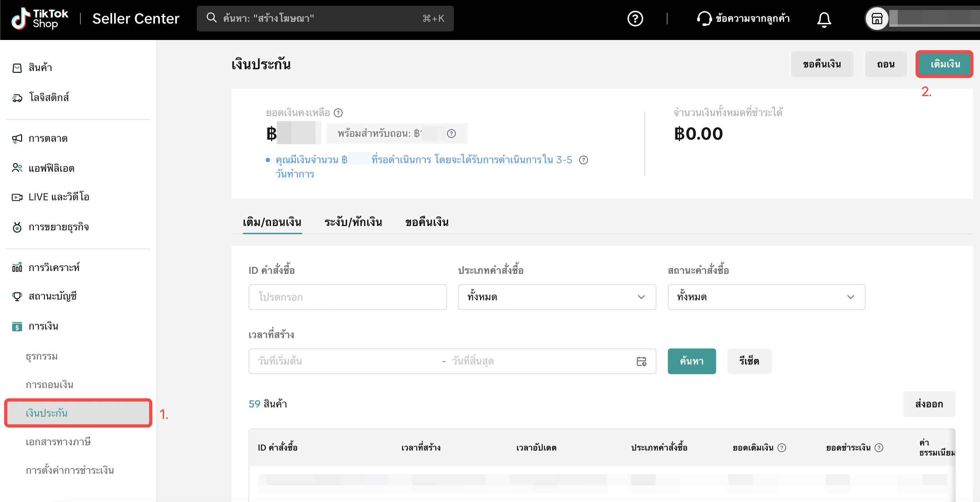Click the notification bell icon
The width and height of the screenshot is (980, 502).
(x=824, y=19)
